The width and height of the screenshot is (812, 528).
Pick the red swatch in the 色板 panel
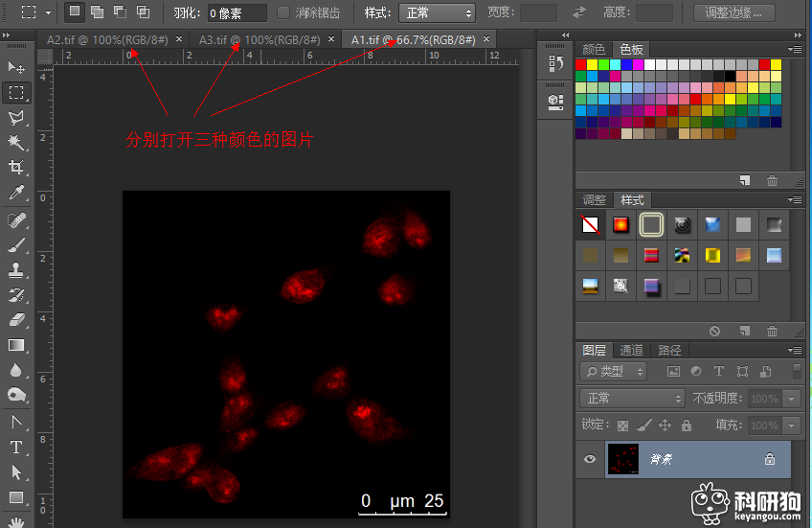coord(581,64)
